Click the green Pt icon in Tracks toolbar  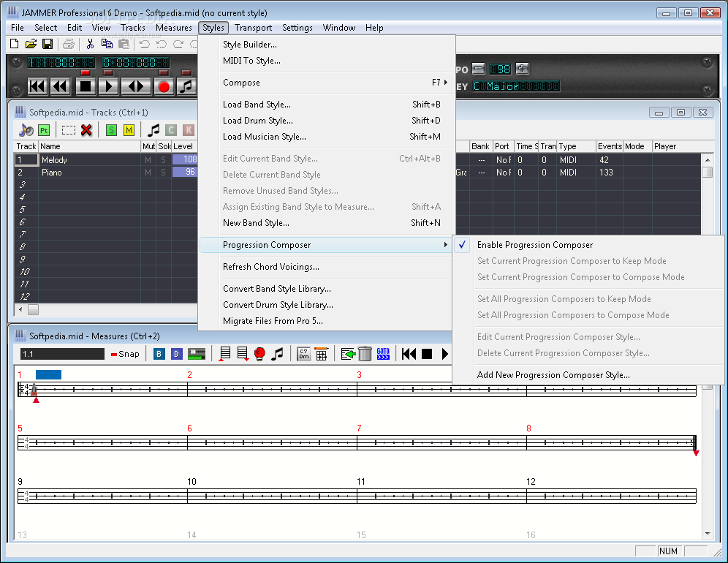pos(44,131)
